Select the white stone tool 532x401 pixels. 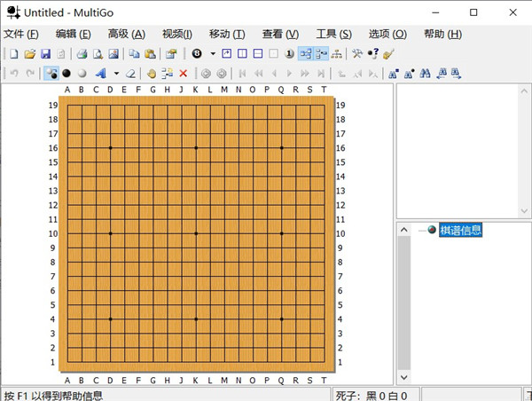point(82,74)
